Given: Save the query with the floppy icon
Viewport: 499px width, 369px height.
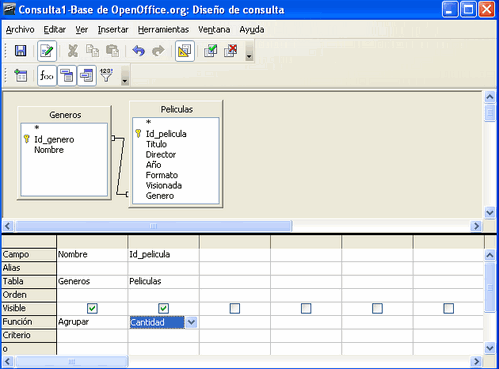Looking at the screenshot, I should tap(21, 51).
